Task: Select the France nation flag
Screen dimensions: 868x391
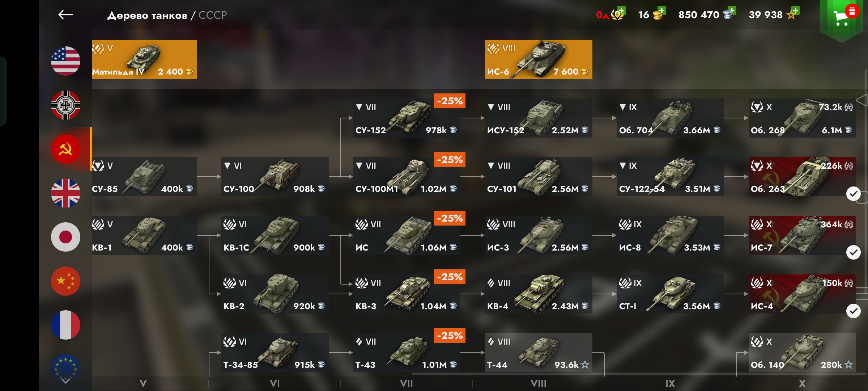Action: click(65, 325)
